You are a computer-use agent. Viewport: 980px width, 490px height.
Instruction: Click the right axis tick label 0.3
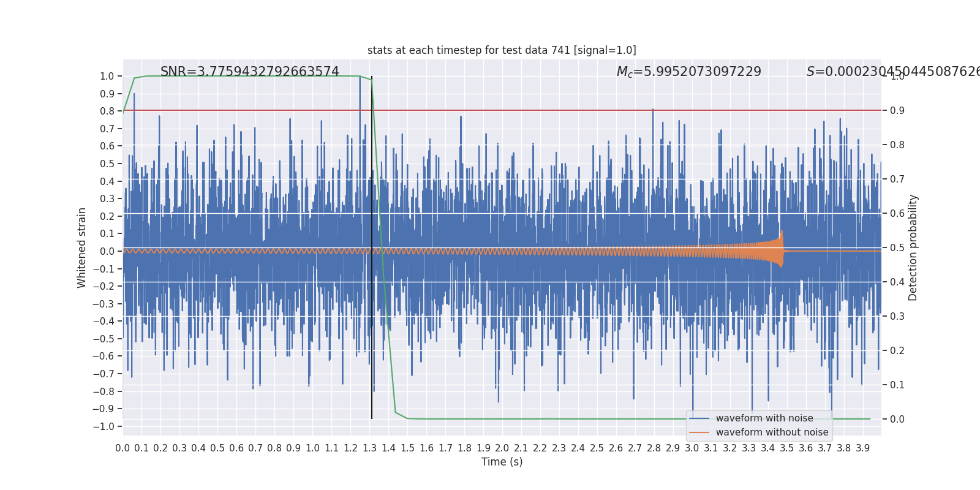click(897, 317)
